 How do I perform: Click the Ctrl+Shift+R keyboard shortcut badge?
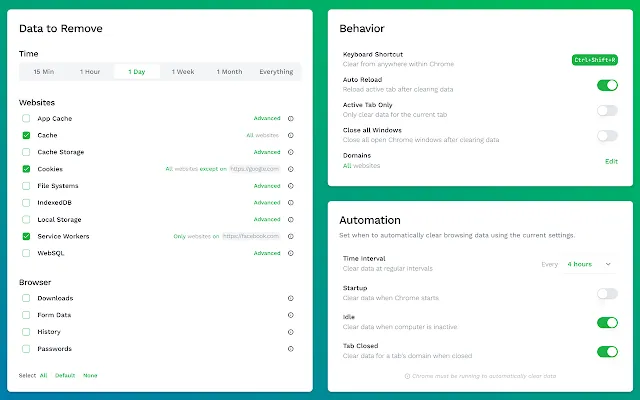595,60
